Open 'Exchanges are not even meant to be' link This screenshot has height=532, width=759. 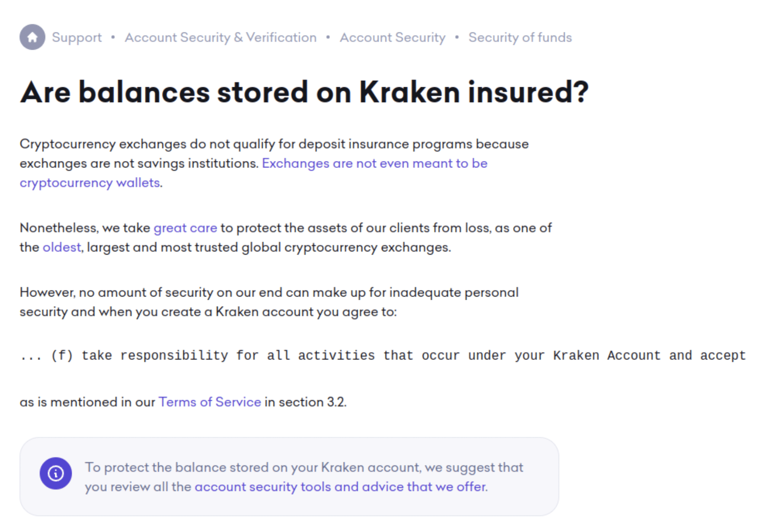(374, 163)
